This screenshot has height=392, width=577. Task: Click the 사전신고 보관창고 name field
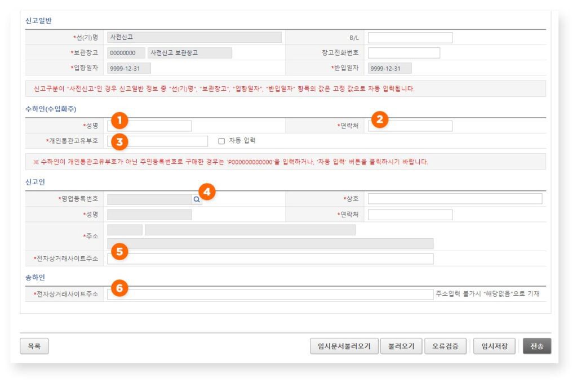190,53
